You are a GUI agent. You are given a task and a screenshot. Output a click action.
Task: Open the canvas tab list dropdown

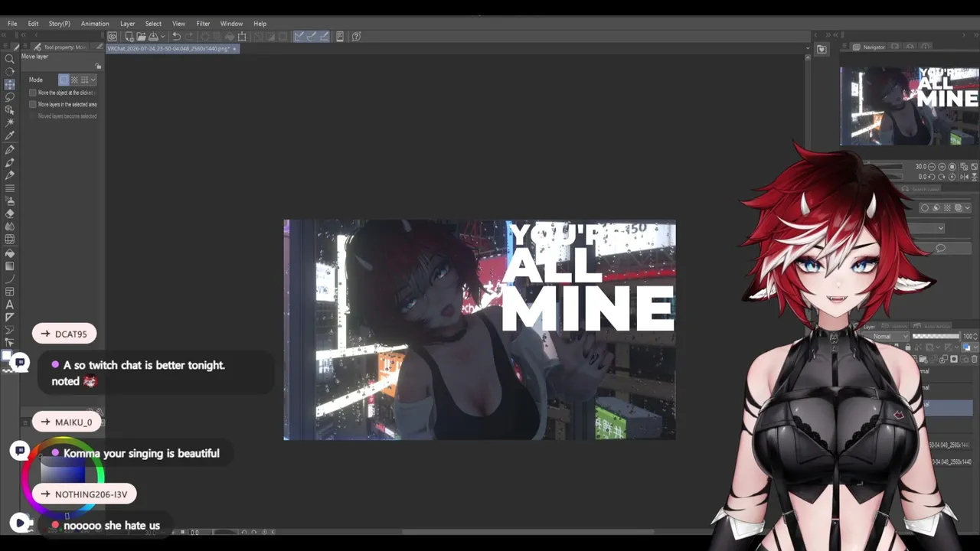[808, 48]
